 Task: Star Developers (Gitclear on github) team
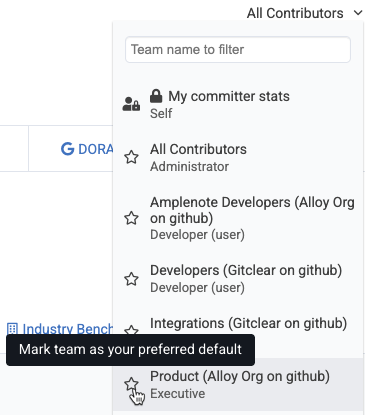tap(131, 279)
